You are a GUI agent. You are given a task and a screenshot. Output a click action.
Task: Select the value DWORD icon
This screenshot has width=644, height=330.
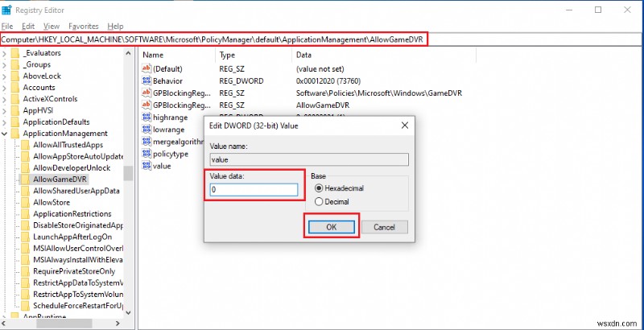tap(147, 166)
